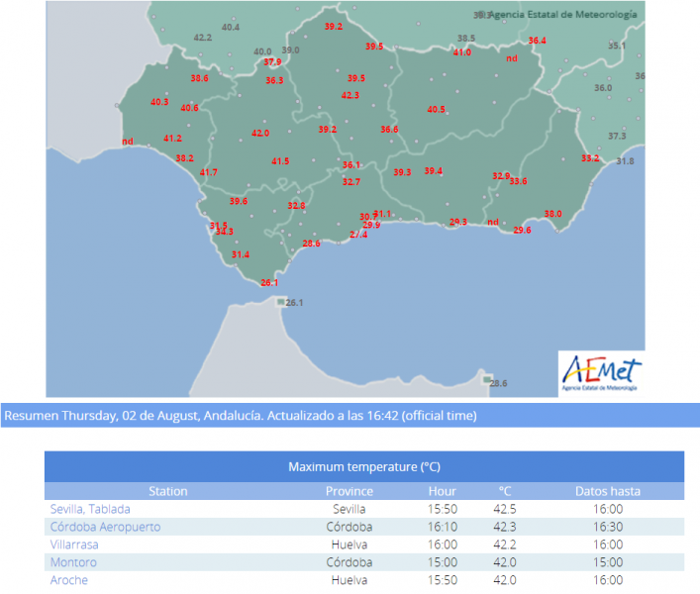Click the 27.4 map temperature reading

coord(358,235)
